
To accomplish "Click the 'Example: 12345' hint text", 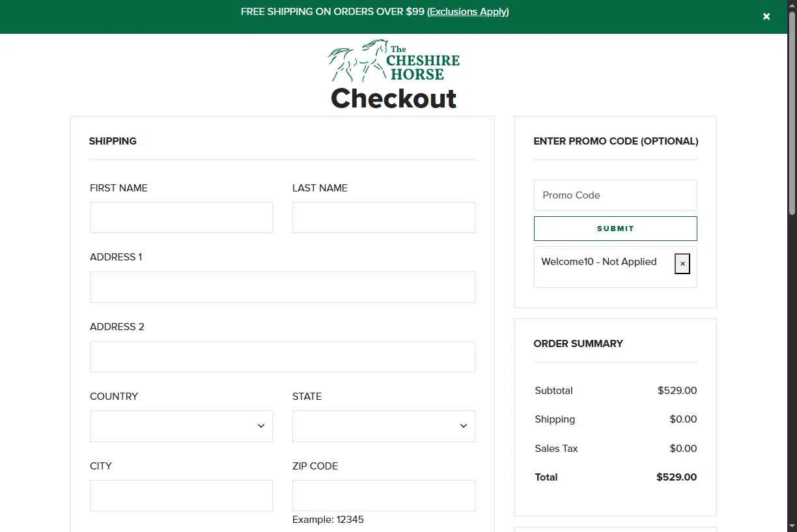I will point(328,520).
